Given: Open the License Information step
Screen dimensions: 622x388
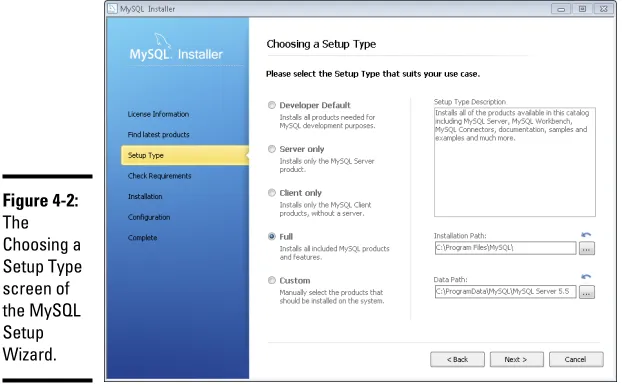Looking at the screenshot, I should pos(158,114).
